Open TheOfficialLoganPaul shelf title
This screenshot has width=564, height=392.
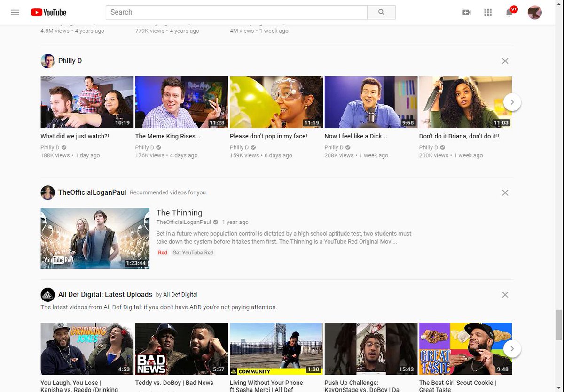pyautogui.click(x=92, y=192)
